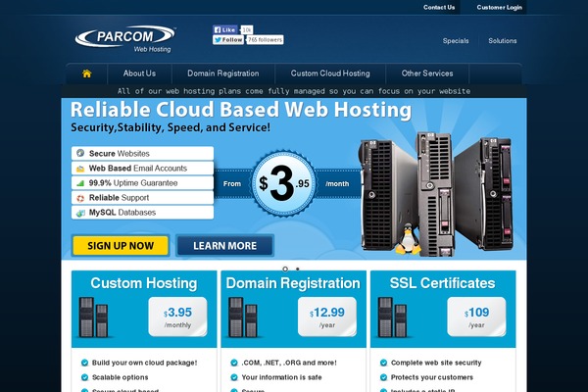Click the Reliable Cloud Based Web Hosting headline

pyautogui.click(x=241, y=110)
